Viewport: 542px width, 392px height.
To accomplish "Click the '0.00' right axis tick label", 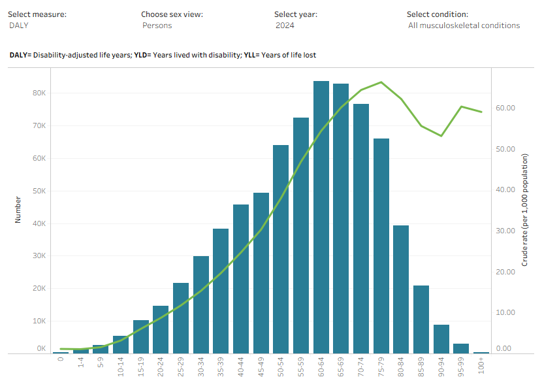I will click(x=503, y=348).
